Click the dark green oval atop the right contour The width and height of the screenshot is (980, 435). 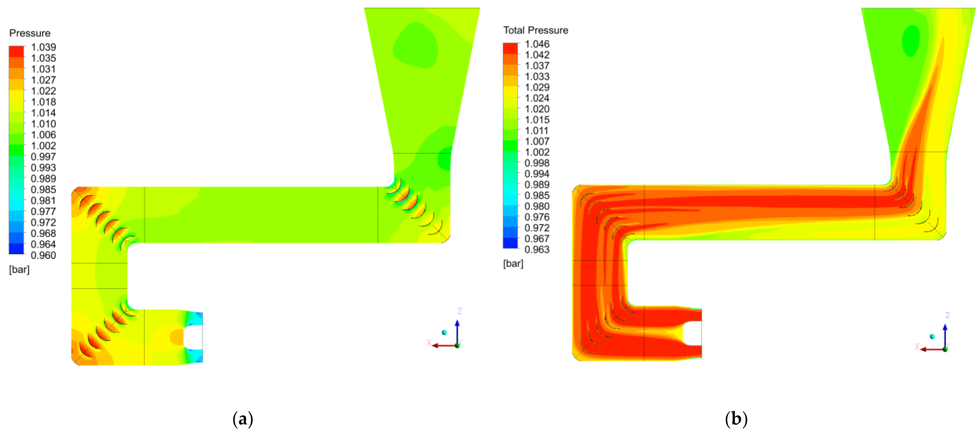pos(911,41)
